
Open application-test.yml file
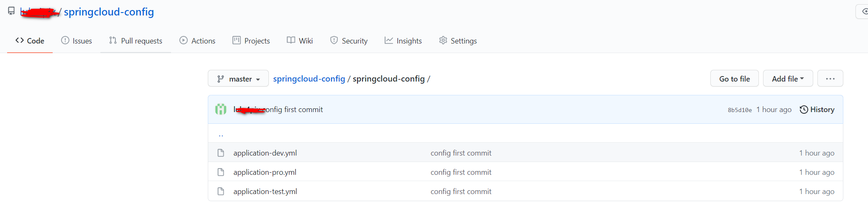265,192
